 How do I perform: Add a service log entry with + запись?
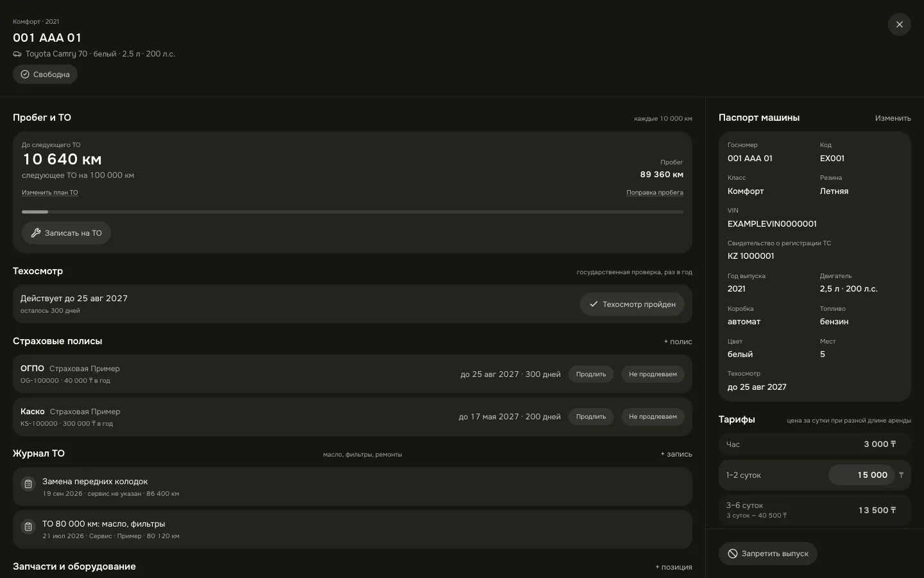(676, 454)
